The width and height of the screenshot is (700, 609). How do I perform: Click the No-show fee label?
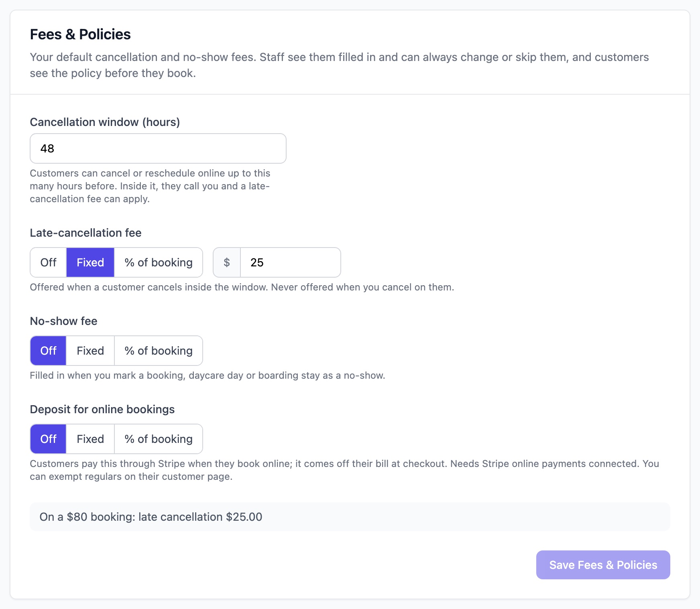click(63, 321)
